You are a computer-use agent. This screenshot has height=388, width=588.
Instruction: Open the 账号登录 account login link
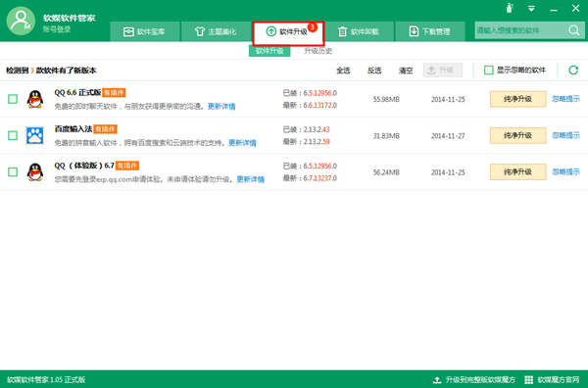pyautogui.click(x=57, y=29)
